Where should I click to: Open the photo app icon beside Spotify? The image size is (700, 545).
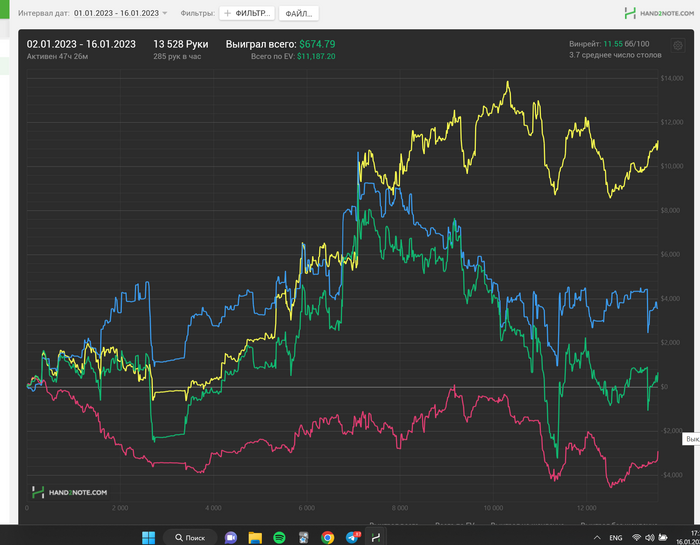click(x=304, y=537)
